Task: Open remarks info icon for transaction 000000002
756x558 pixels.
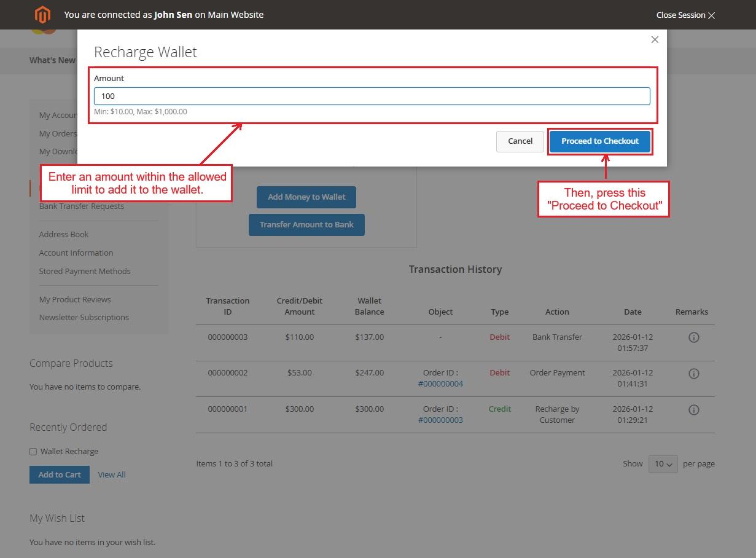Action: click(x=693, y=374)
